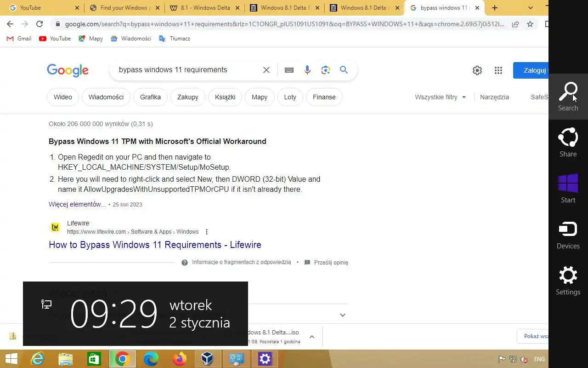Open the Search charm
Image resolution: width=588 pixels, height=368 pixels.
coord(568,97)
